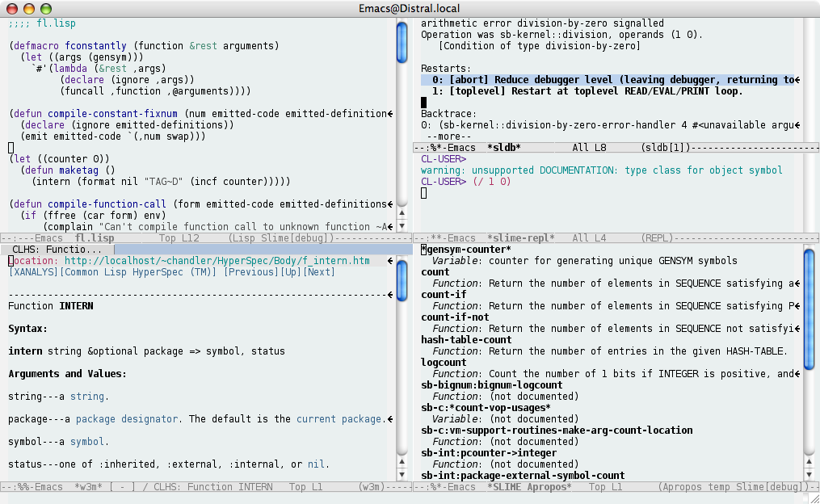Image resolution: width=820 pixels, height=504 pixels.
Task: Expand backtrace frame 0 division-by-zero-error-handler
Action: (x=566, y=125)
